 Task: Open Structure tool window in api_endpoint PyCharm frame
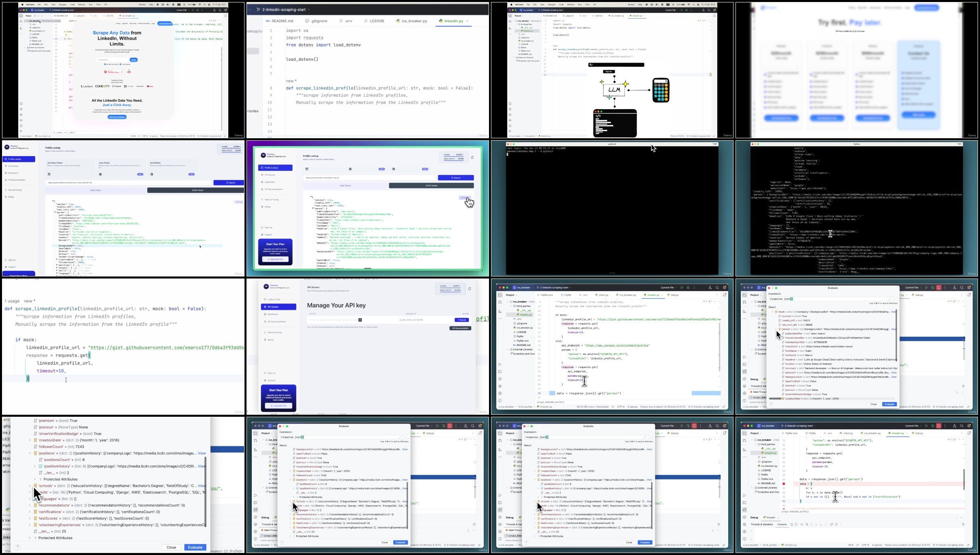(500, 312)
